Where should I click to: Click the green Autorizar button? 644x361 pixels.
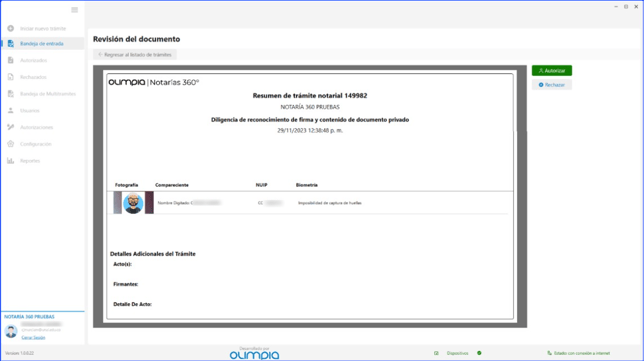pos(552,71)
